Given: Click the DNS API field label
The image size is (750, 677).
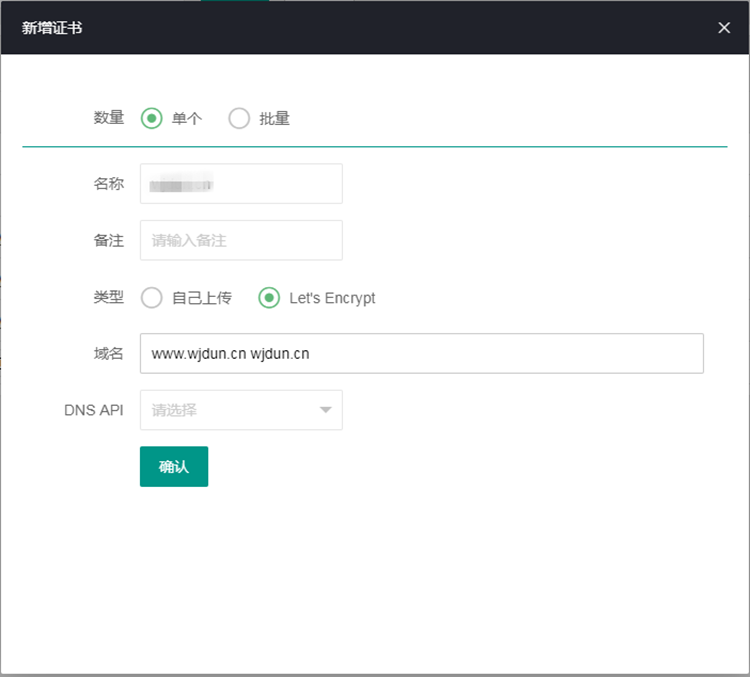Looking at the screenshot, I should [x=93, y=410].
